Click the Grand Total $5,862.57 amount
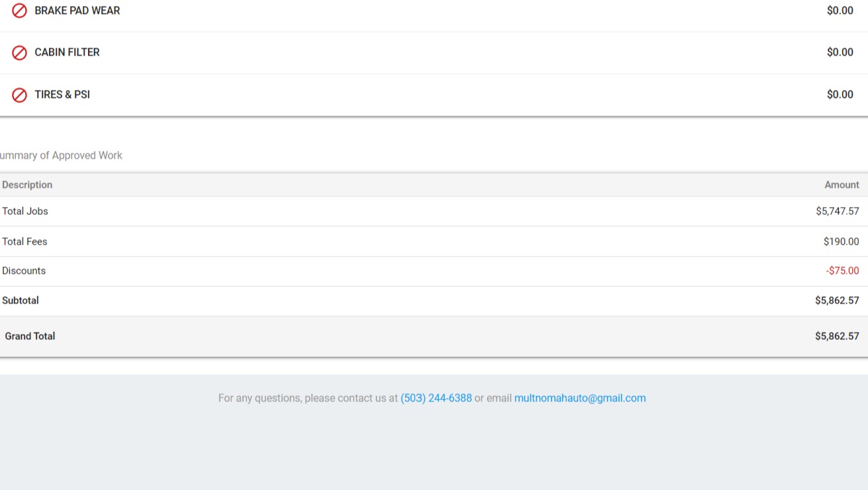Image resolution: width=868 pixels, height=490 pixels. click(837, 337)
